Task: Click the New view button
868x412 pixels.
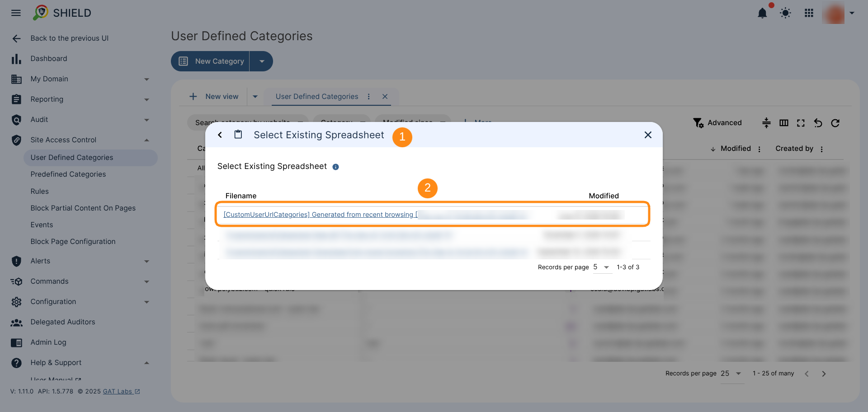Action: tap(213, 97)
